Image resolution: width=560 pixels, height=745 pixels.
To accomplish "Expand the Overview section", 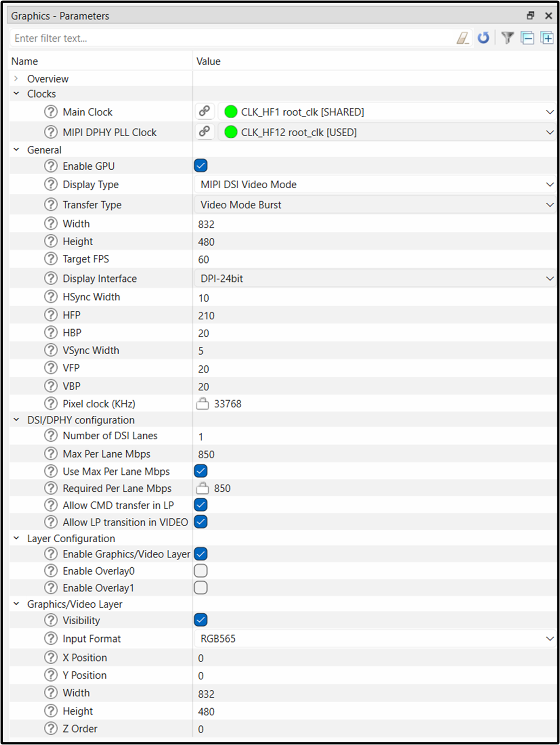I will tap(16, 79).
